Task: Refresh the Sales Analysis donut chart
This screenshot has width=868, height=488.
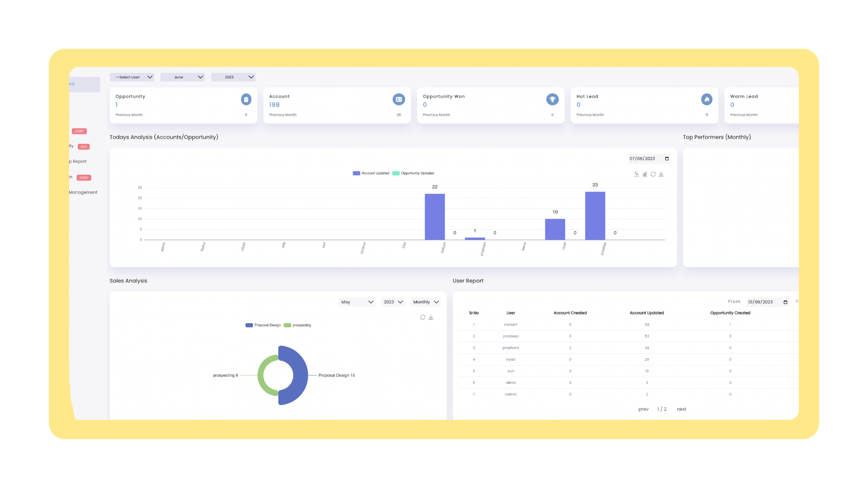Action: click(423, 317)
